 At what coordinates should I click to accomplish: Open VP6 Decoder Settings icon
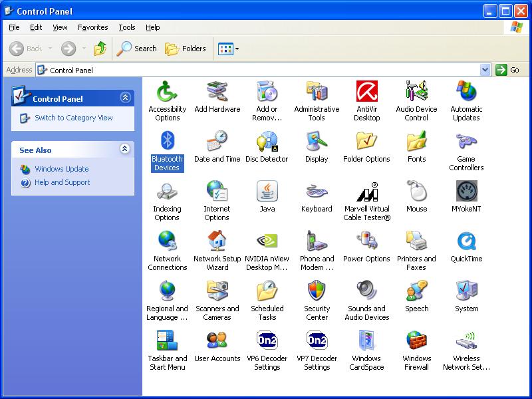(267, 340)
